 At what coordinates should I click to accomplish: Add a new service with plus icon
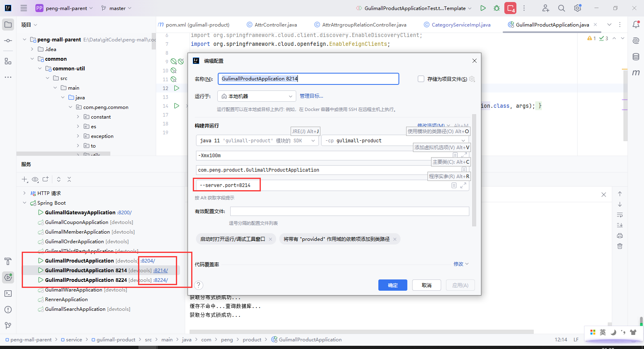tap(25, 179)
